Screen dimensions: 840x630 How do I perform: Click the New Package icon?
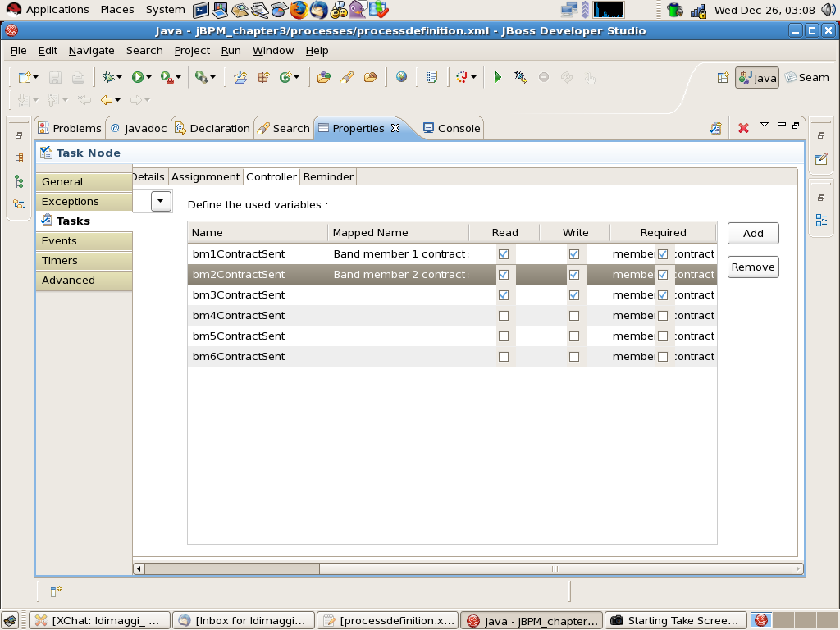tap(263, 77)
